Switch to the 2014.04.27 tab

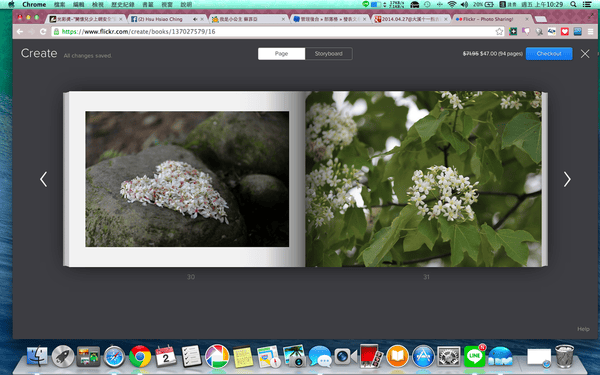410,19
